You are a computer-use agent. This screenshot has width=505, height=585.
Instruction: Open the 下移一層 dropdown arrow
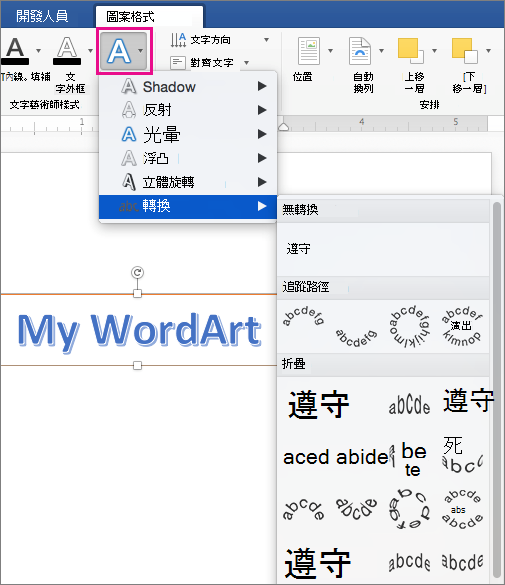pos(489,51)
